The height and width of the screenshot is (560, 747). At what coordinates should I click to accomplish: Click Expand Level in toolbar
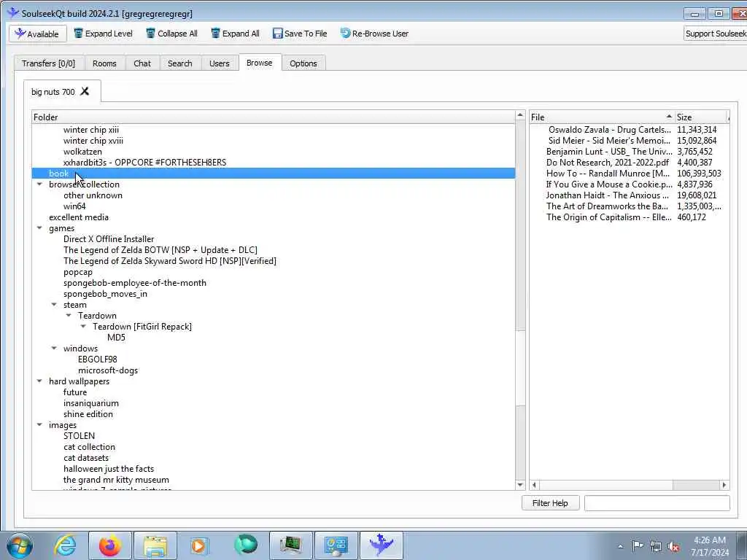click(104, 34)
